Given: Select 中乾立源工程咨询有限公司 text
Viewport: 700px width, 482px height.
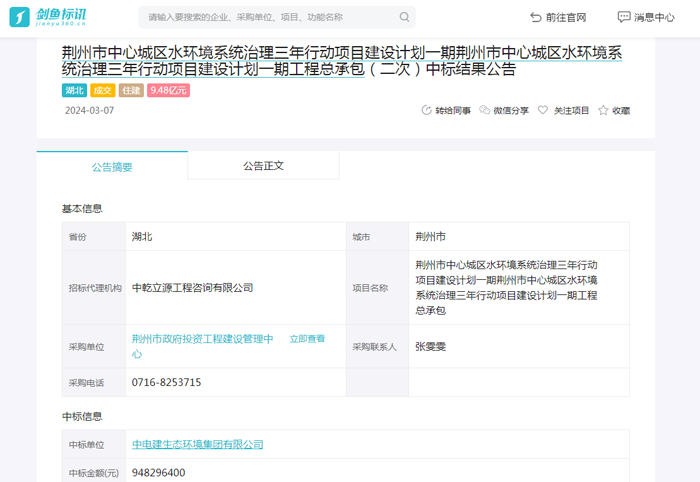Looking at the screenshot, I should pos(192,288).
